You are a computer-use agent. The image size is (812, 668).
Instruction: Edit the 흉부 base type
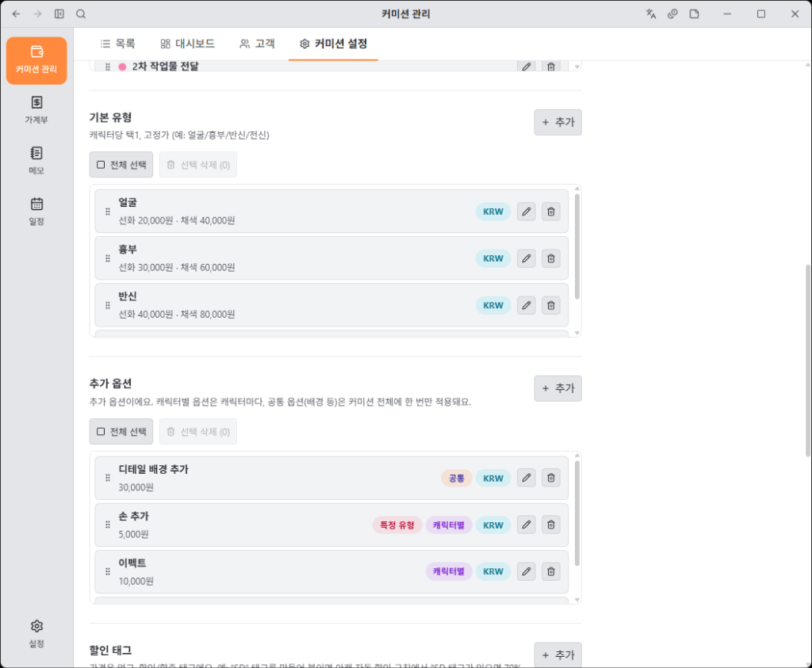527,258
